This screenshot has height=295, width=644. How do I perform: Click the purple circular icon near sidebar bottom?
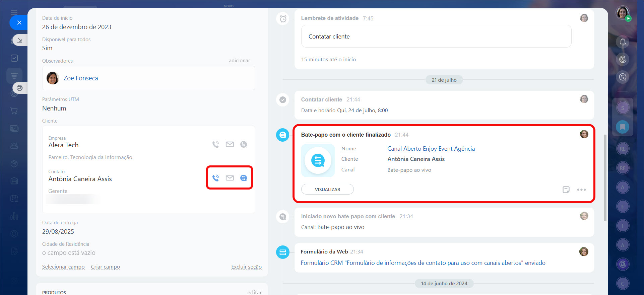(623, 264)
